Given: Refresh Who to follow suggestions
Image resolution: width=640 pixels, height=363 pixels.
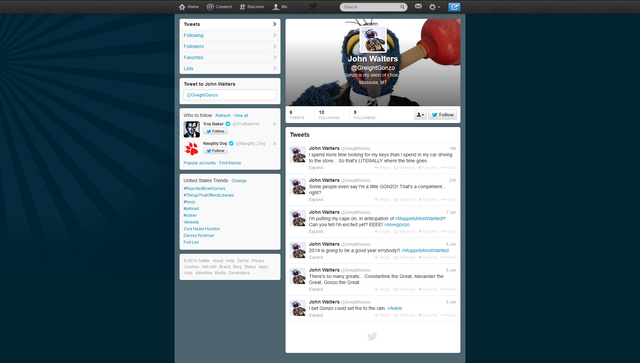Looking at the screenshot, I should tap(223, 116).
